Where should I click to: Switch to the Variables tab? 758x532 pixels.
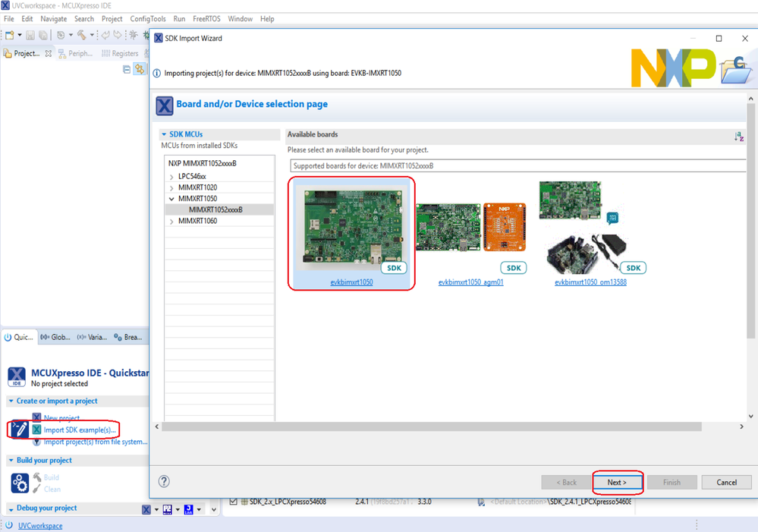click(x=92, y=337)
